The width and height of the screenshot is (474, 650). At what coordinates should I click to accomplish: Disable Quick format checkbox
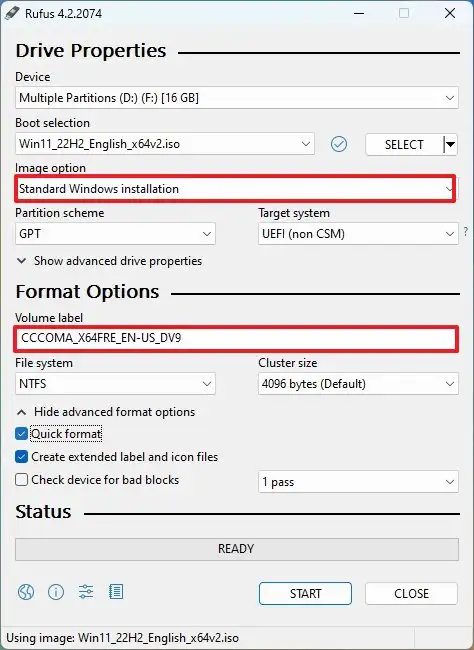(x=22, y=434)
